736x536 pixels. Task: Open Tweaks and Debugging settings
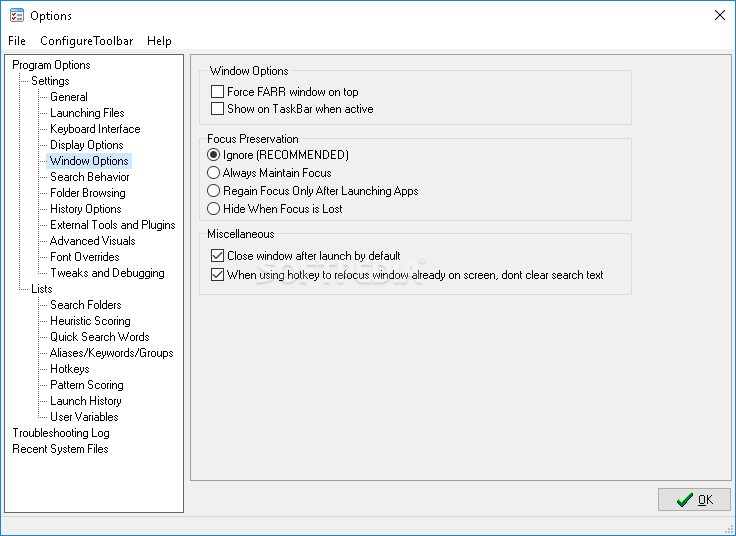(107, 272)
